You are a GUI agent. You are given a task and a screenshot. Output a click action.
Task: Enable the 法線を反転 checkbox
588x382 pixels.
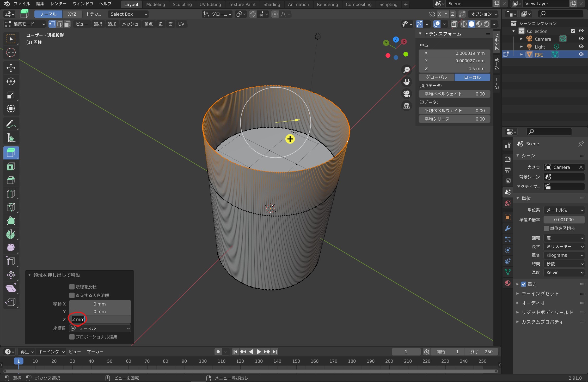click(72, 287)
